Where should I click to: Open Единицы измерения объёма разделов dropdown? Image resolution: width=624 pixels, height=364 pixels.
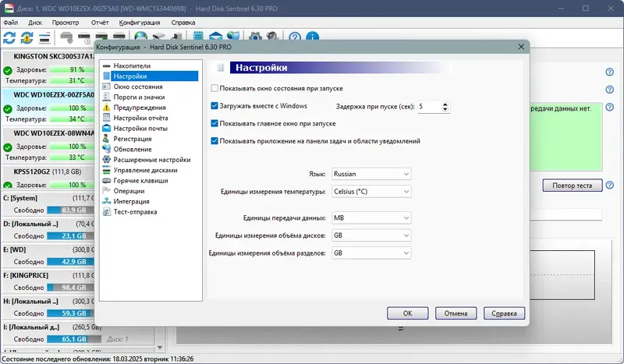(371, 253)
